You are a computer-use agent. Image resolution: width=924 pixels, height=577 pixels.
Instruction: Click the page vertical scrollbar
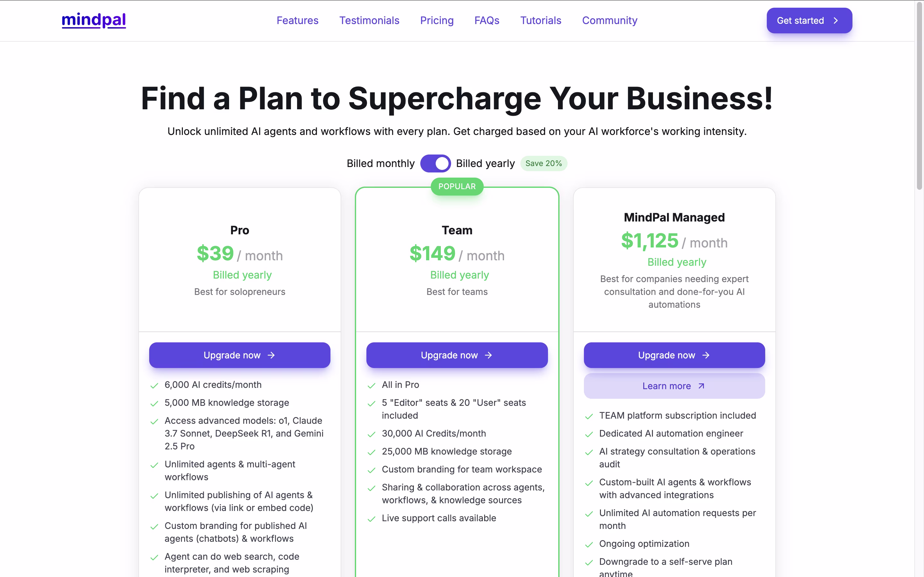920,96
